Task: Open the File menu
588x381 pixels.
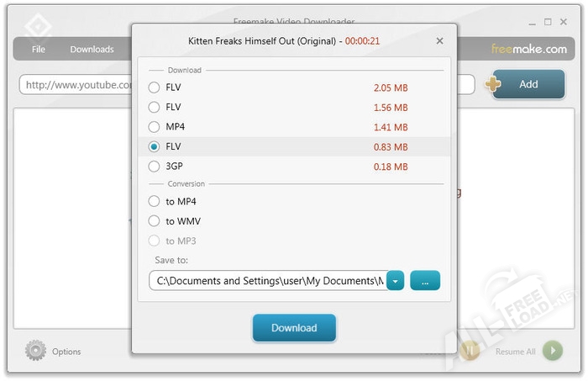Action: pyautogui.click(x=39, y=50)
